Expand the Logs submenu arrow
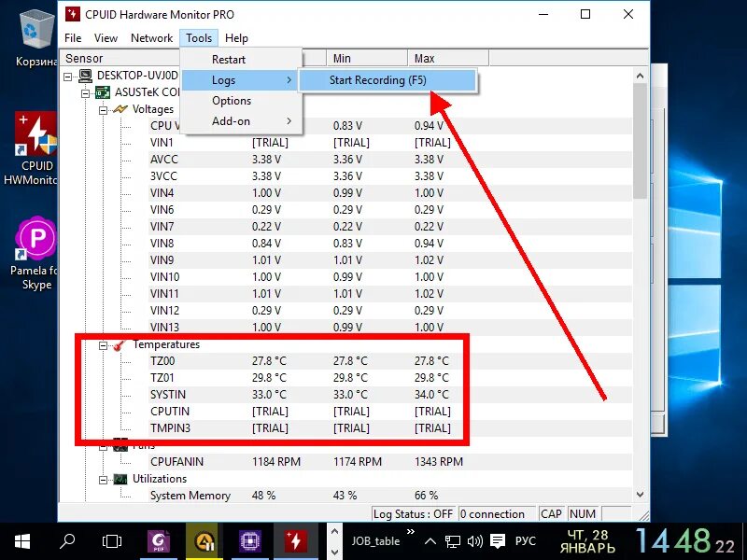 (x=289, y=80)
